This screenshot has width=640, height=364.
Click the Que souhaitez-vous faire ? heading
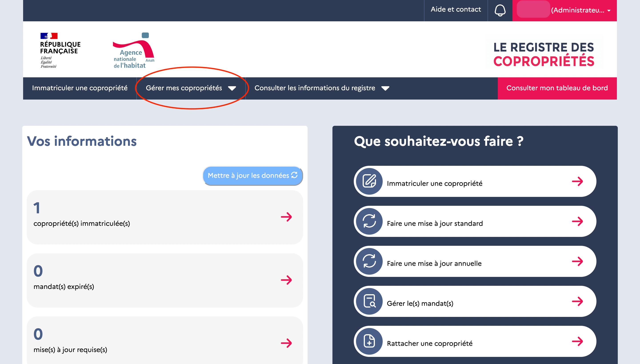(439, 141)
